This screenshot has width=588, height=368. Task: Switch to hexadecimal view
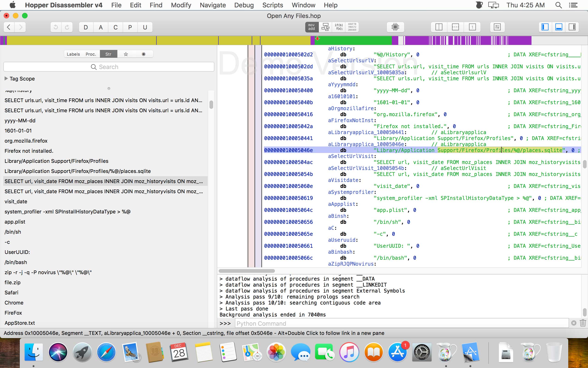click(x=352, y=27)
